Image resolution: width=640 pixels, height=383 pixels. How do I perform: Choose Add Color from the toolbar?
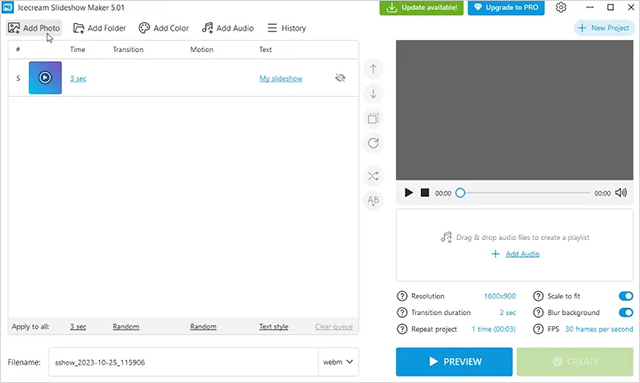(x=164, y=28)
